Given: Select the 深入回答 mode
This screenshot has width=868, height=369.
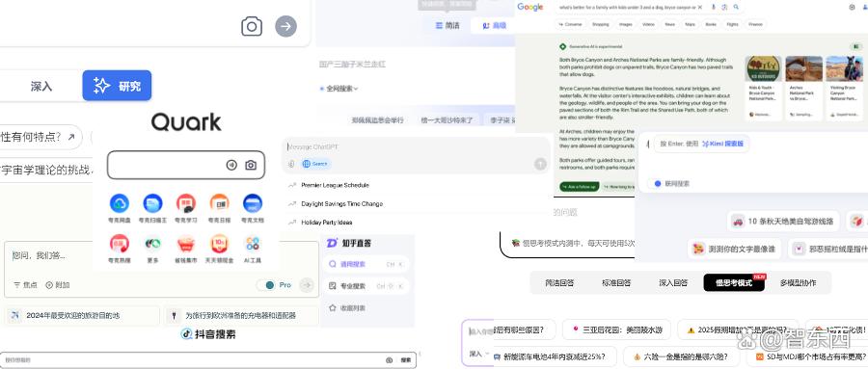Looking at the screenshot, I should pos(673,282).
